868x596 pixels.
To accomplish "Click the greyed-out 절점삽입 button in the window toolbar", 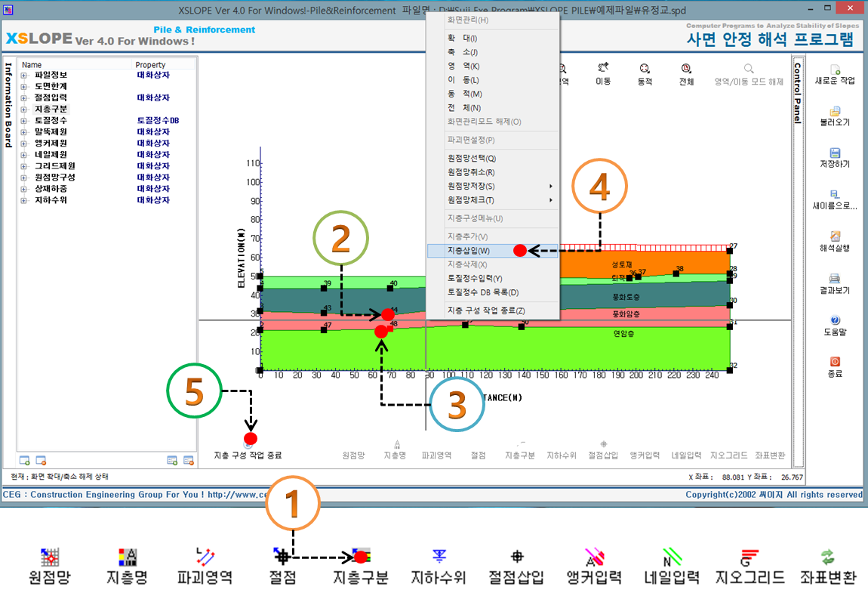I will (603, 450).
